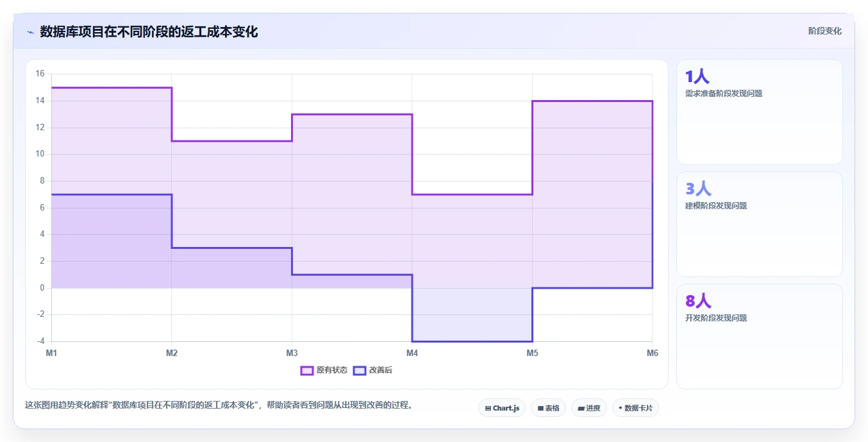Screen dimensions: 868x442
Task: Click the y-axis value 16
Action: [x=40, y=74]
